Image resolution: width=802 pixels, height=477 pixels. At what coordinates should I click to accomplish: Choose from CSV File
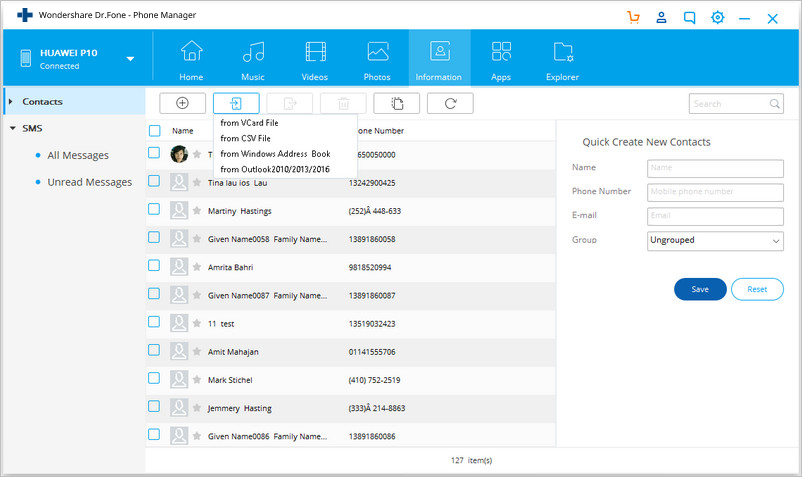tap(245, 138)
